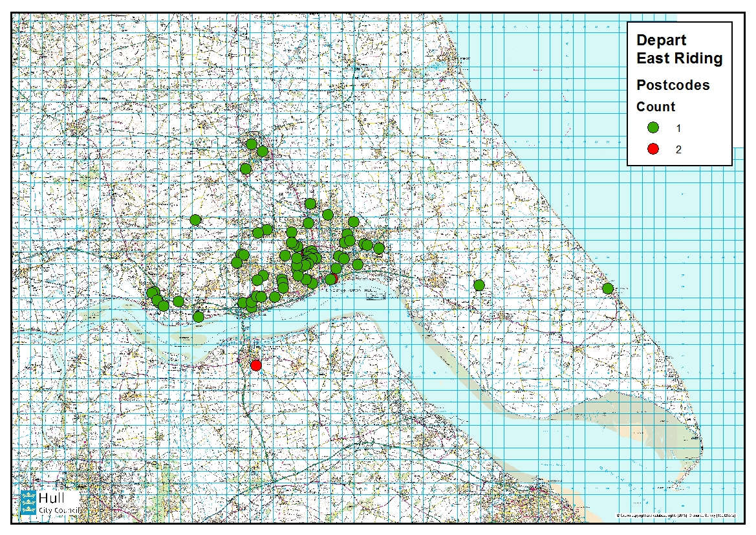Screen dimensions: 756x535
Task: Click the green marker on the riverbank west of the bridge
Action: tap(199, 317)
